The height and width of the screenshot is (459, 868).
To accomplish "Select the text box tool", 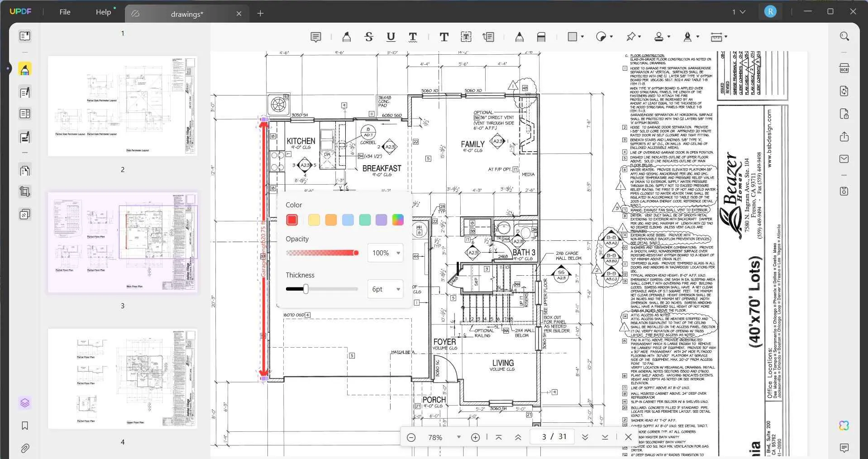I will 466,37.
